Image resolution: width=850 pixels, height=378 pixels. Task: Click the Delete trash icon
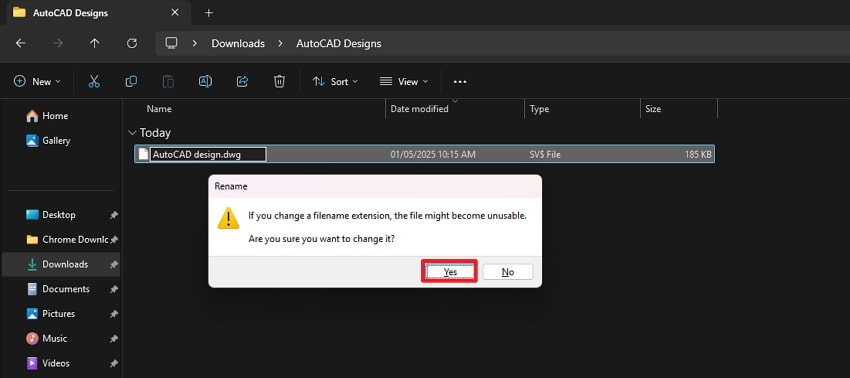[279, 81]
